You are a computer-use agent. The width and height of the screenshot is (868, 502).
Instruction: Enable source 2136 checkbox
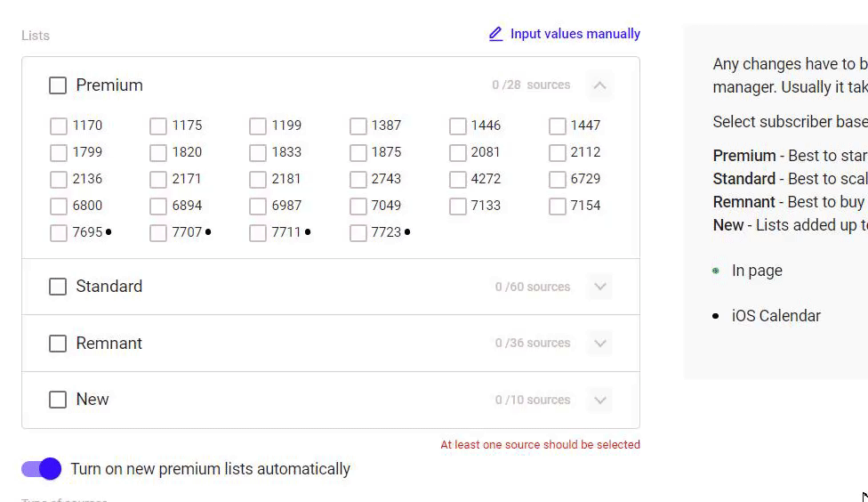[x=58, y=179]
